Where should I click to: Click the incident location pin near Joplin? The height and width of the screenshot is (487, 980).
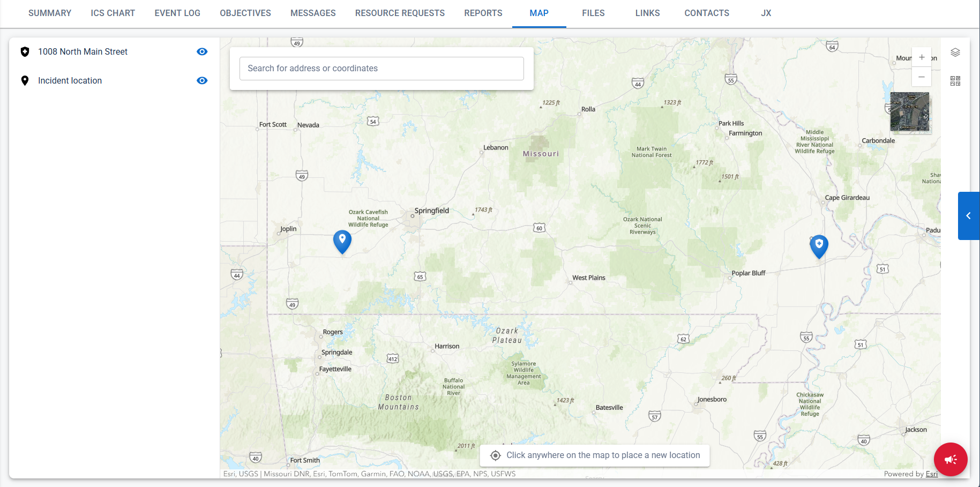pos(342,242)
